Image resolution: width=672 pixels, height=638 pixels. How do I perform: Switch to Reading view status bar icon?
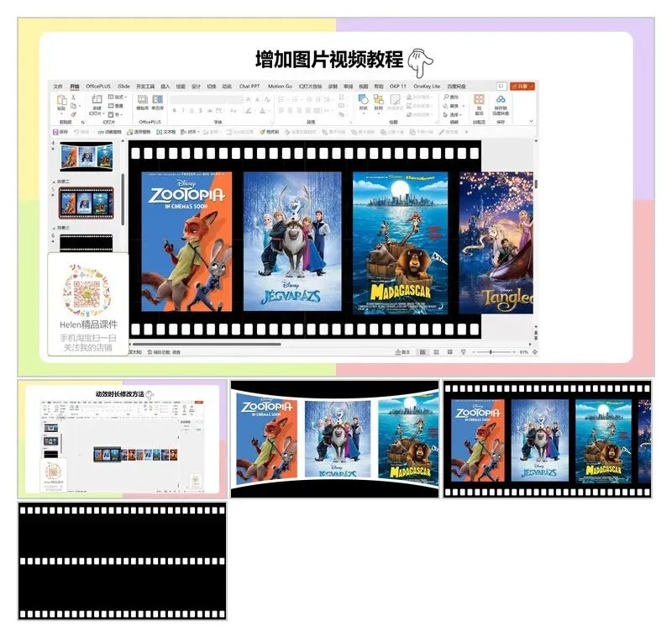tap(449, 352)
